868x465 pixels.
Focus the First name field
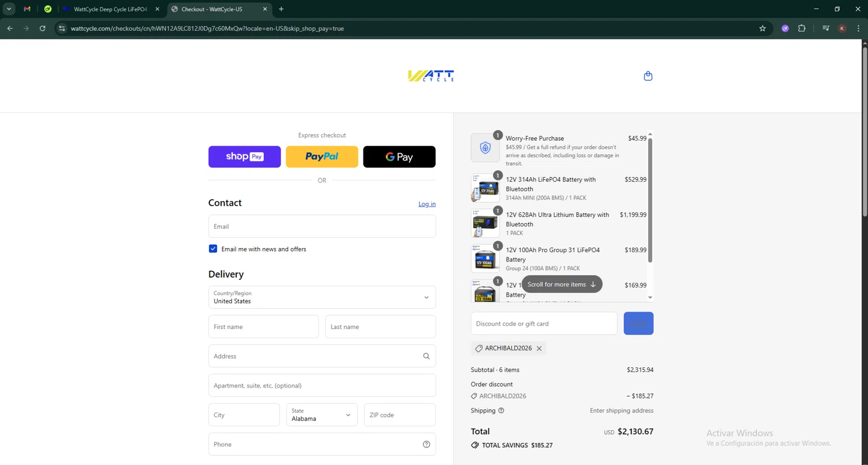click(263, 327)
